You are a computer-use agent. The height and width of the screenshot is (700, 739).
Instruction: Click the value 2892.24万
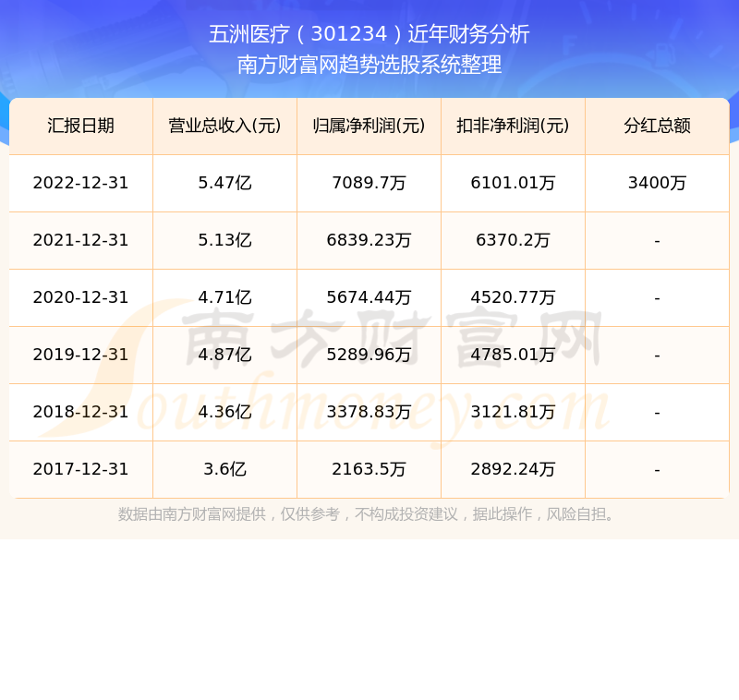tap(513, 470)
